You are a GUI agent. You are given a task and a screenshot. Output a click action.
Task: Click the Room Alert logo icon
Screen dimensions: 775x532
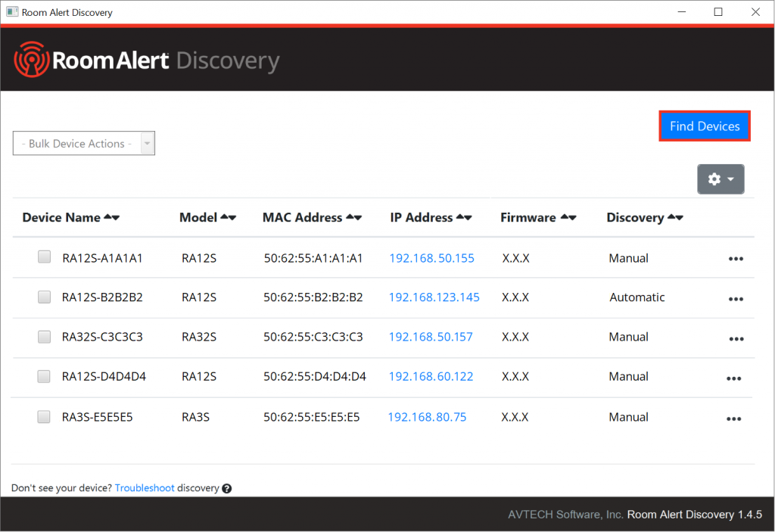[31, 60]
